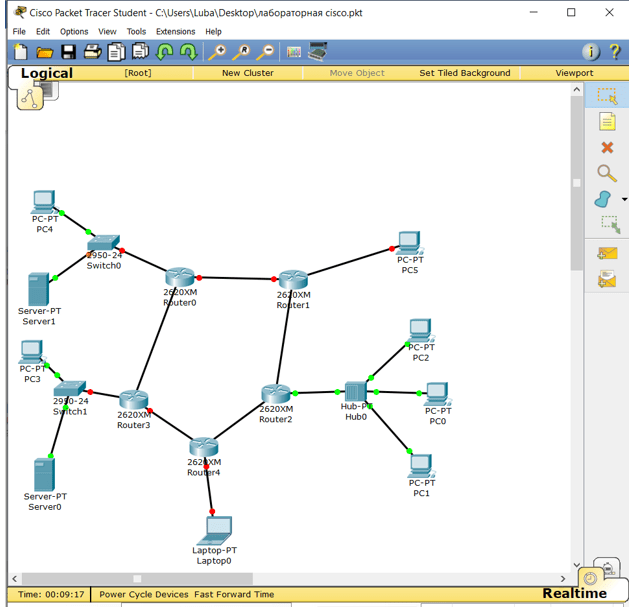Click Fast Forward Time
Screen dimensions: 635x607
click(234, 594)
